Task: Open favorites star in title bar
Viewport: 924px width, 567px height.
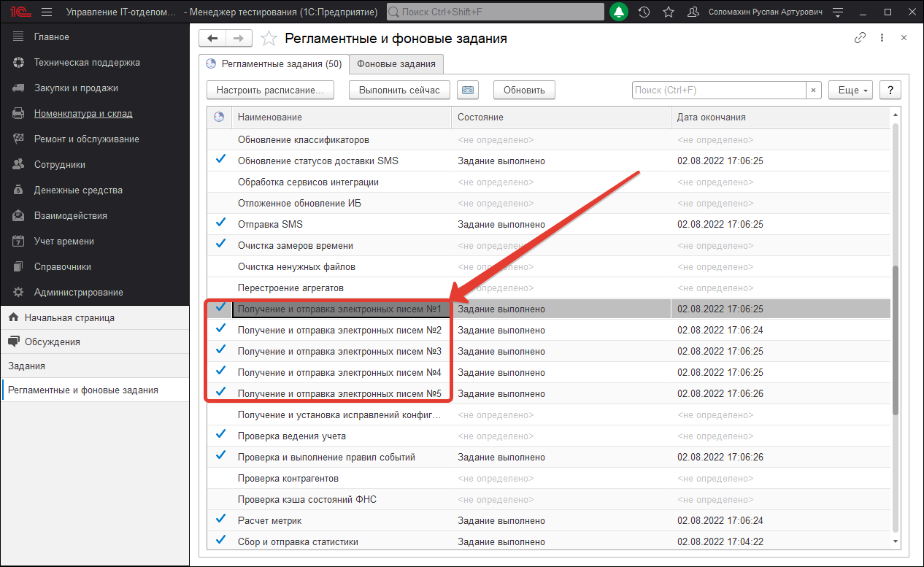Action: pos(668,12)
